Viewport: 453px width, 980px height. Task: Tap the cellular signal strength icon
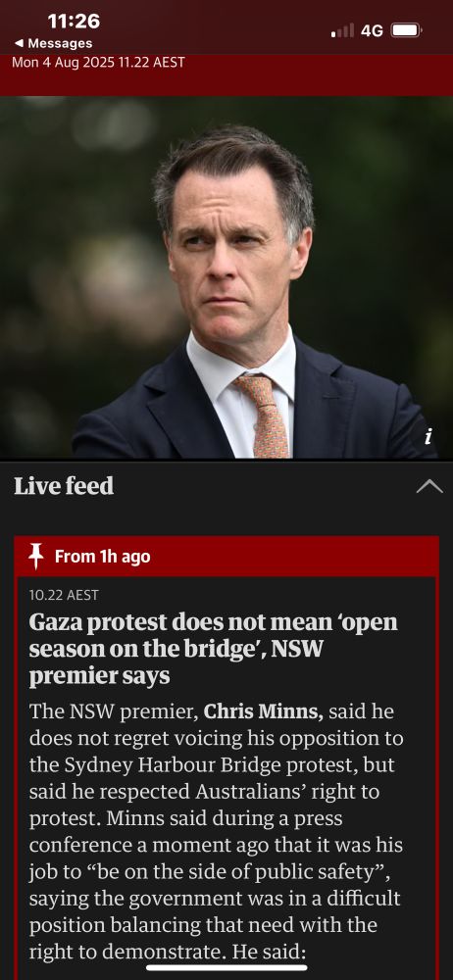coord(342,30)
